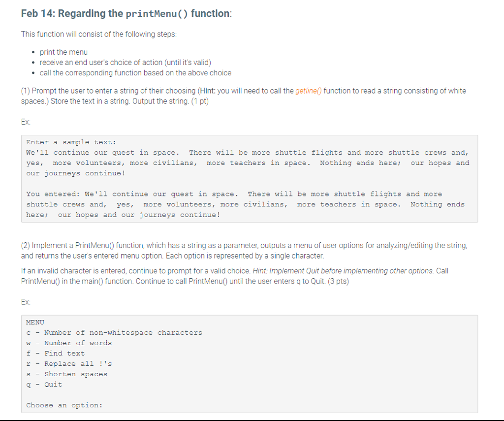Select the 'c - Number of non-whitespace characters' option
The height and width of the screenshot is (421, 504).
tap(114, 332)
